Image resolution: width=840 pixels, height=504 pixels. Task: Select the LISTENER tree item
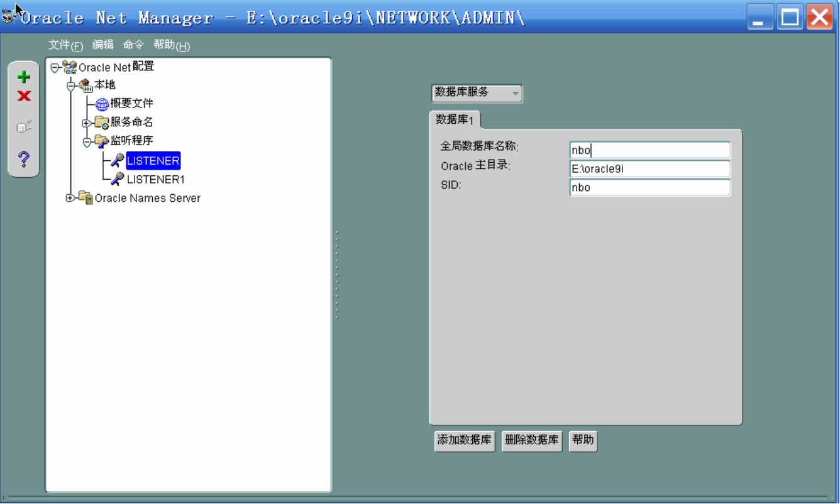[153, 161]
